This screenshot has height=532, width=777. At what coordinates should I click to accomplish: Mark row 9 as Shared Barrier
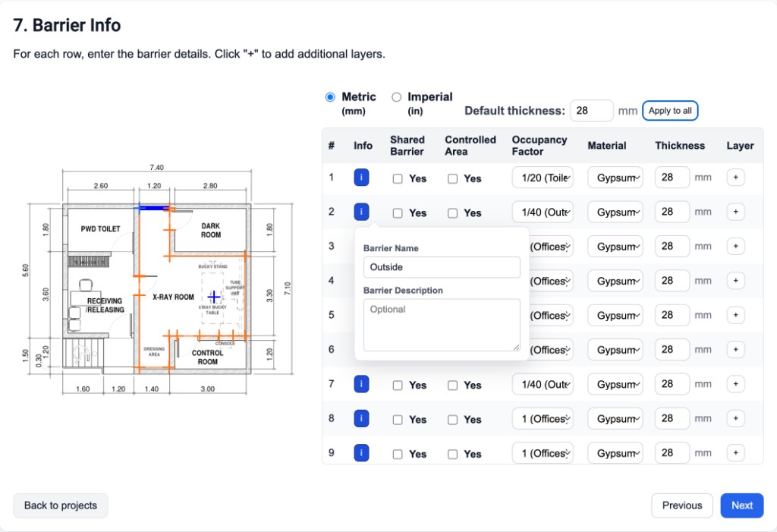[398, 454]
